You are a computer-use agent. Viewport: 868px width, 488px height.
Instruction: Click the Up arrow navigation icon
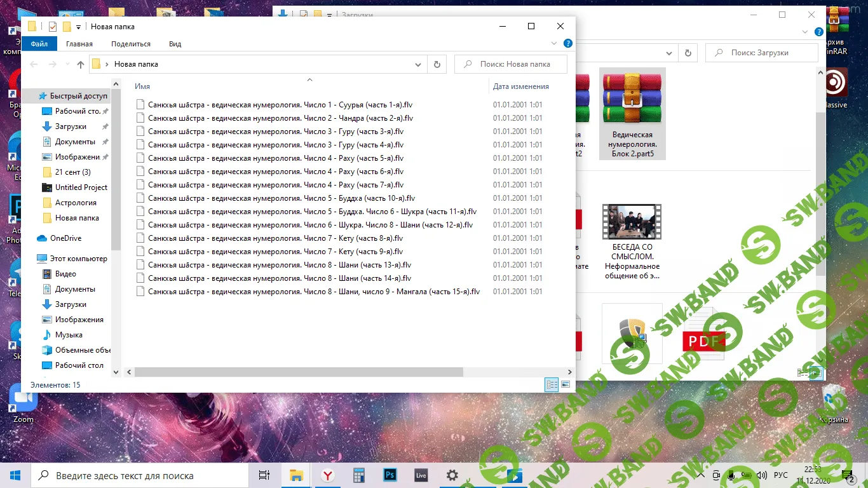coord(81,64)
